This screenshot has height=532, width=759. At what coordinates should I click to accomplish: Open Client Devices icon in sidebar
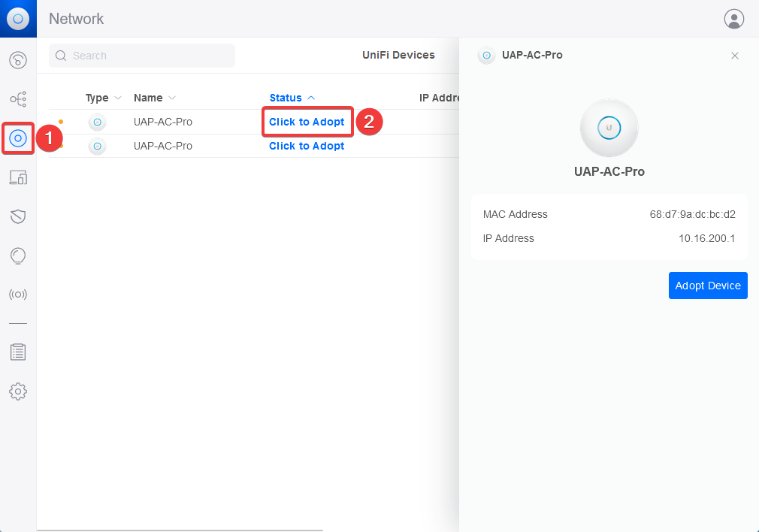click(x=18, y=177)
